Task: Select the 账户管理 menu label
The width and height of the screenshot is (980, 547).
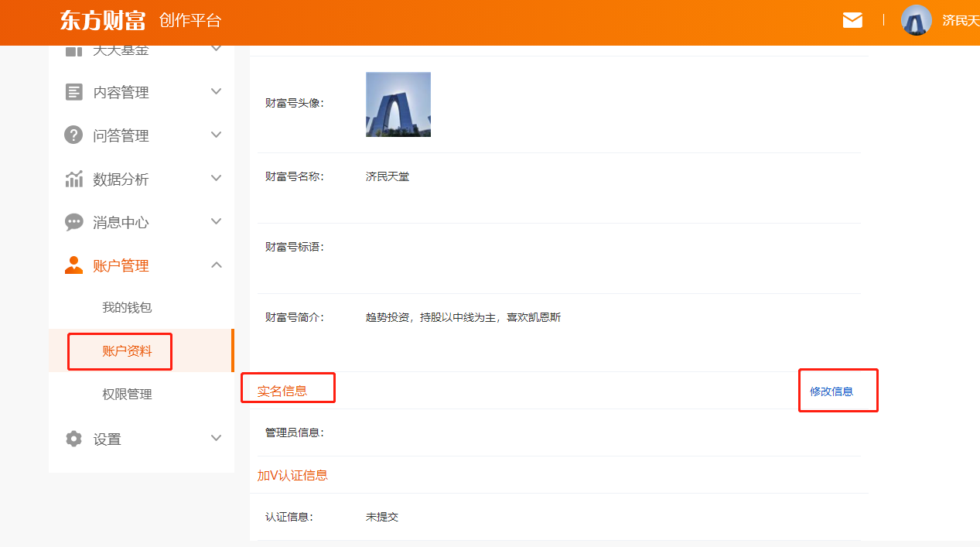Action: (121, 266)
